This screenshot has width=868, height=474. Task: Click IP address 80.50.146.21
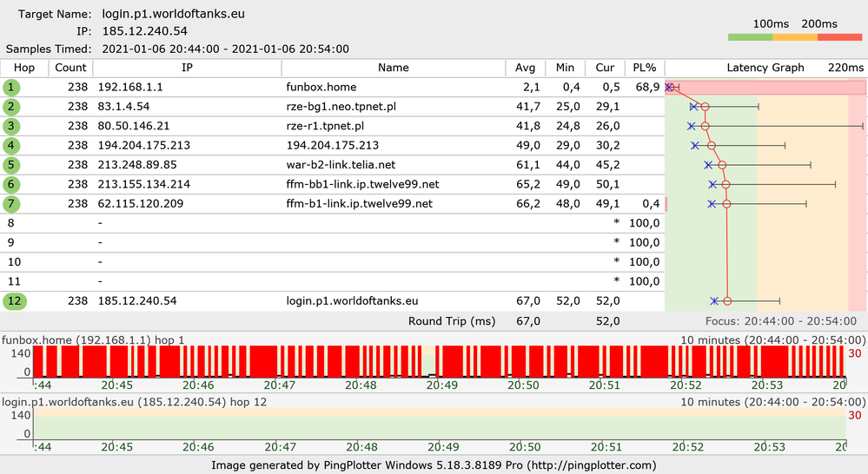tap(134, 126)
